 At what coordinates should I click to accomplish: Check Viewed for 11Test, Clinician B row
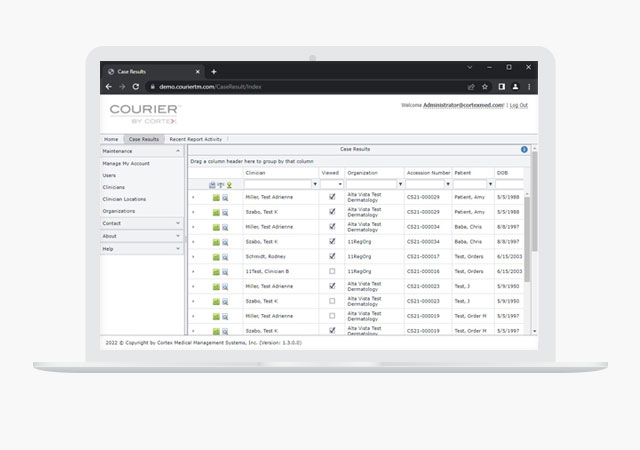pyautogui.click(x=332, y=271)
